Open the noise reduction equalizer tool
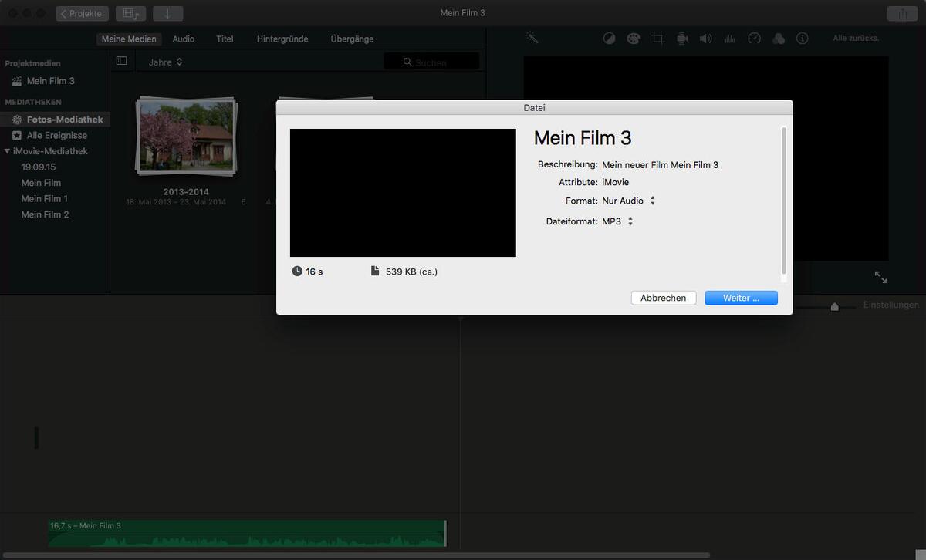Screen dimensions: 926x560 [x=730, y=39]
